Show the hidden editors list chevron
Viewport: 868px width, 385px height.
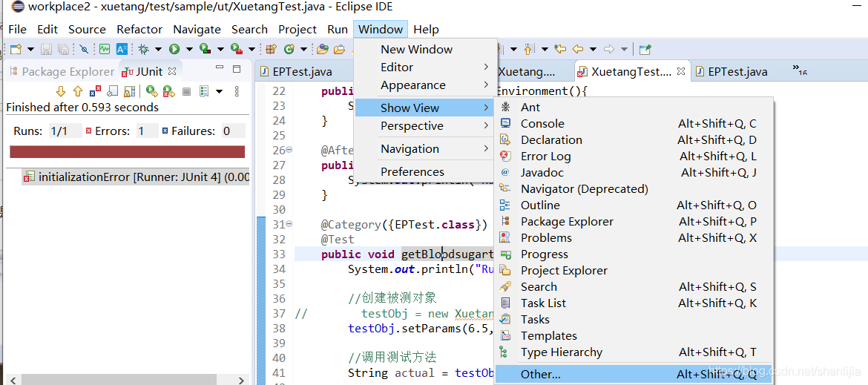(x=799, y=69)
